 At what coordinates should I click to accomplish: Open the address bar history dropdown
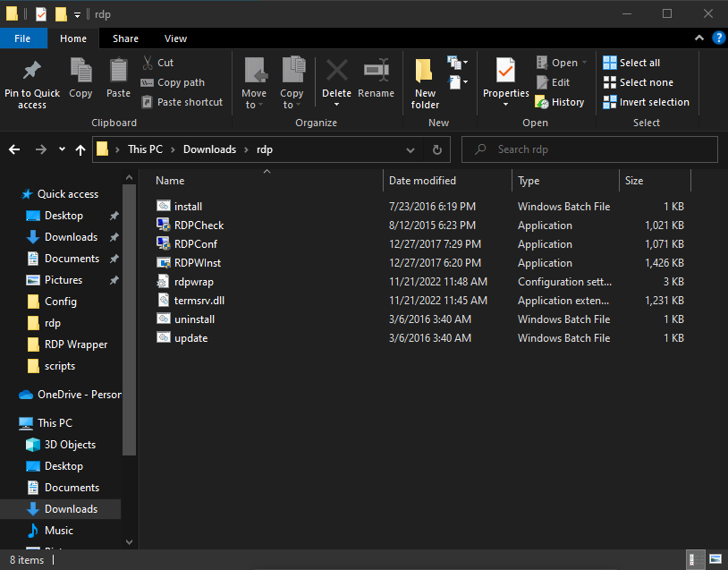[411, 149]
